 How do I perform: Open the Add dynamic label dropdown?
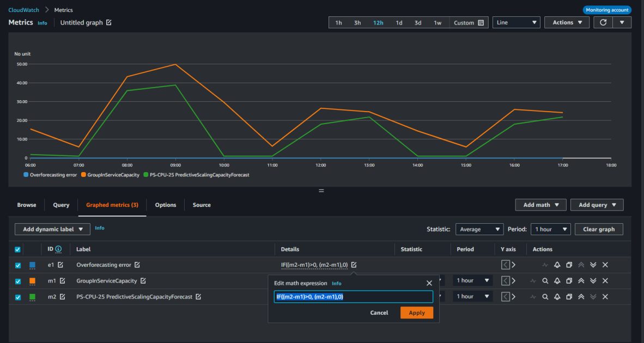(x=52, y=229)
